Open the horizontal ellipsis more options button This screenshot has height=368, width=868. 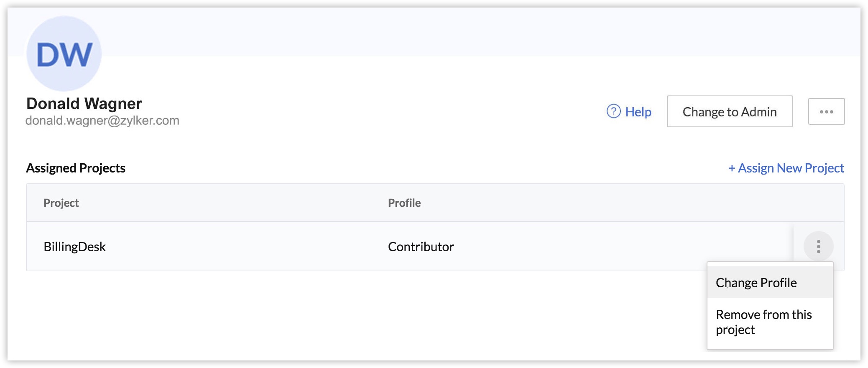[826, 112]
